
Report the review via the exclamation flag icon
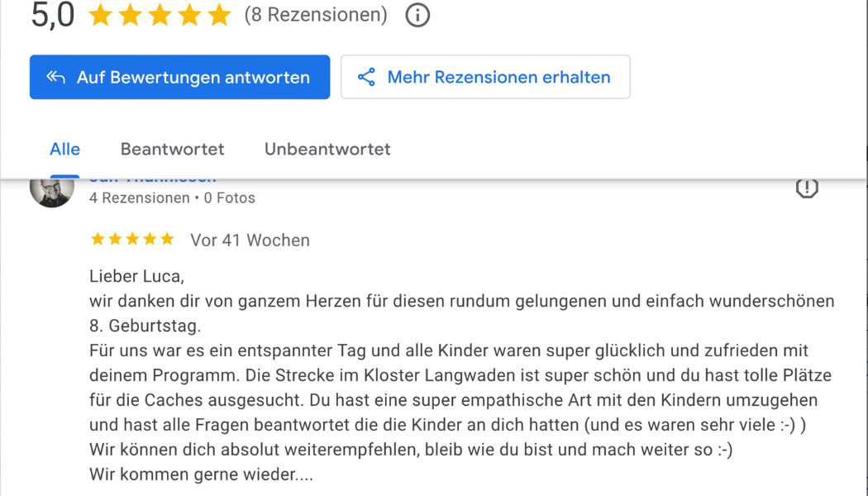[x=807, y=188]
